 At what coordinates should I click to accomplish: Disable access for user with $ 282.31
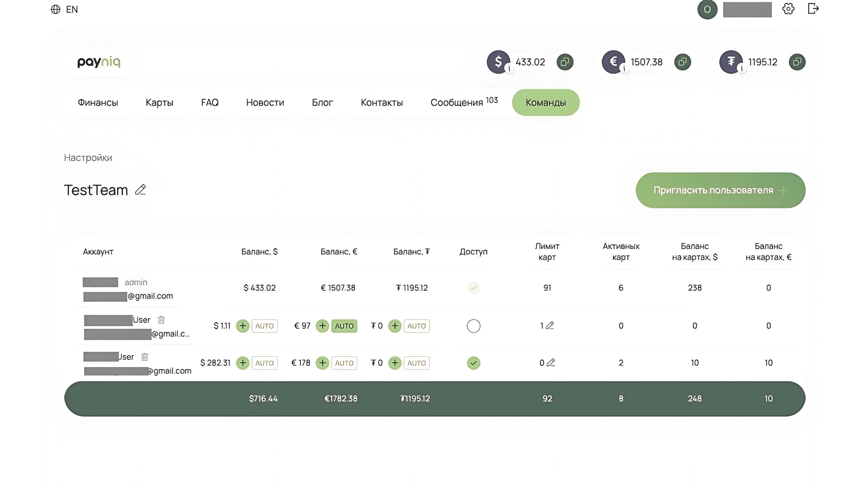473,363
